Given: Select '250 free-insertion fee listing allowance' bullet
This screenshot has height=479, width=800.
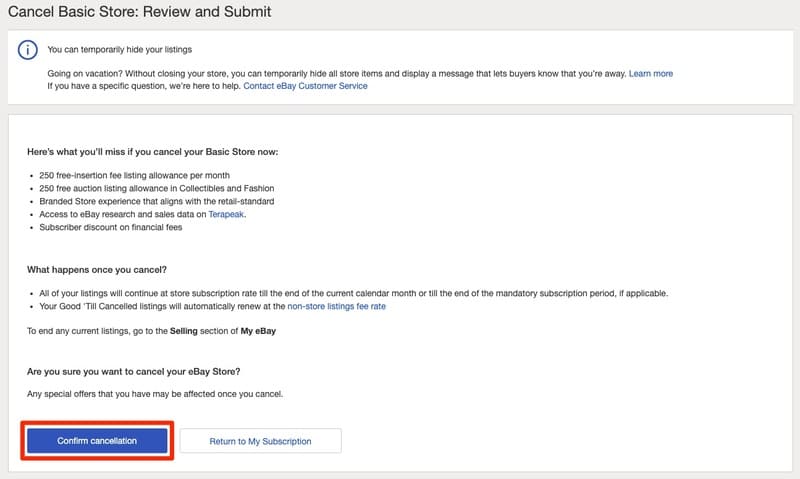Looking at the screenshot, I should pos(134,175).
